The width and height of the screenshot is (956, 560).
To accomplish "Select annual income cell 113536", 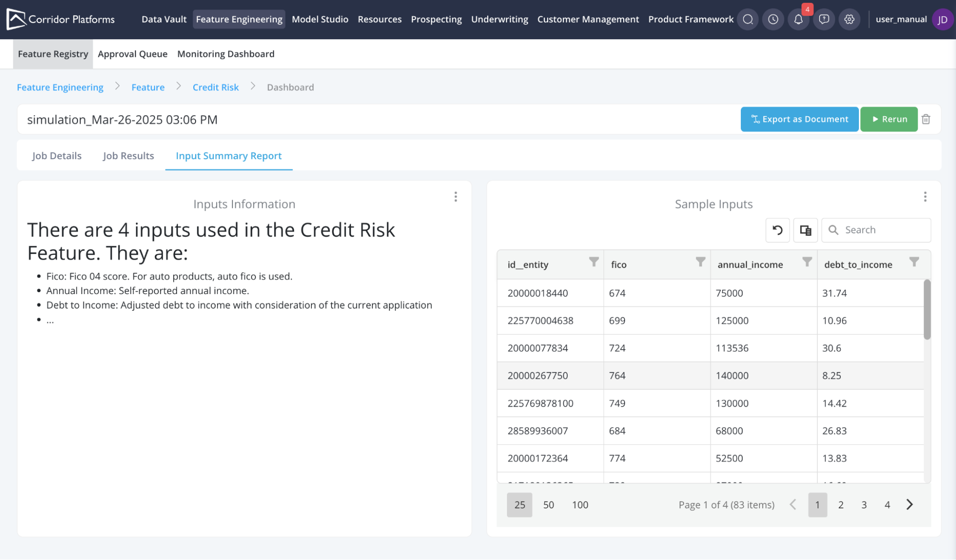I will click(764, 348).
